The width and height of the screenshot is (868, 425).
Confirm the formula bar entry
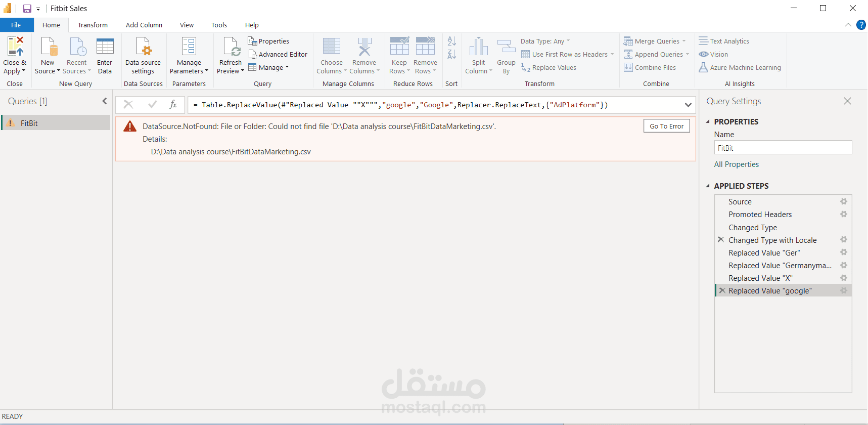pos(152,104)
